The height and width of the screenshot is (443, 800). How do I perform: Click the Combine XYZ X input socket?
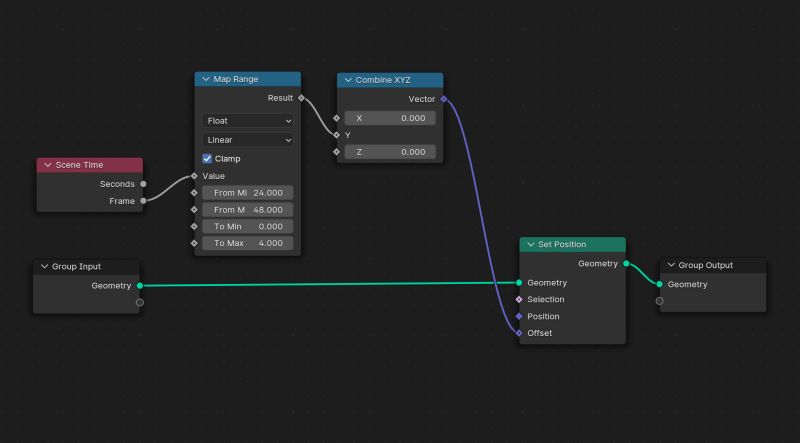[336, 118]
